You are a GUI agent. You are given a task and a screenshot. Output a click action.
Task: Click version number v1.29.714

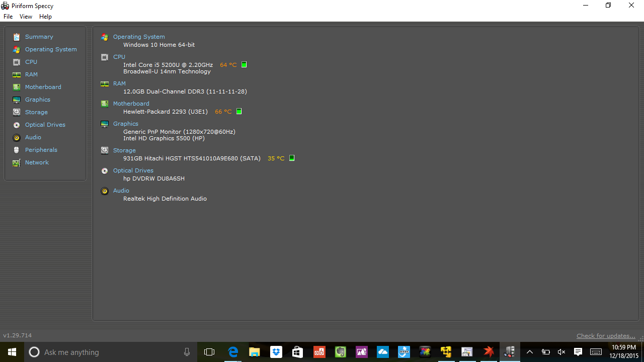17,335
